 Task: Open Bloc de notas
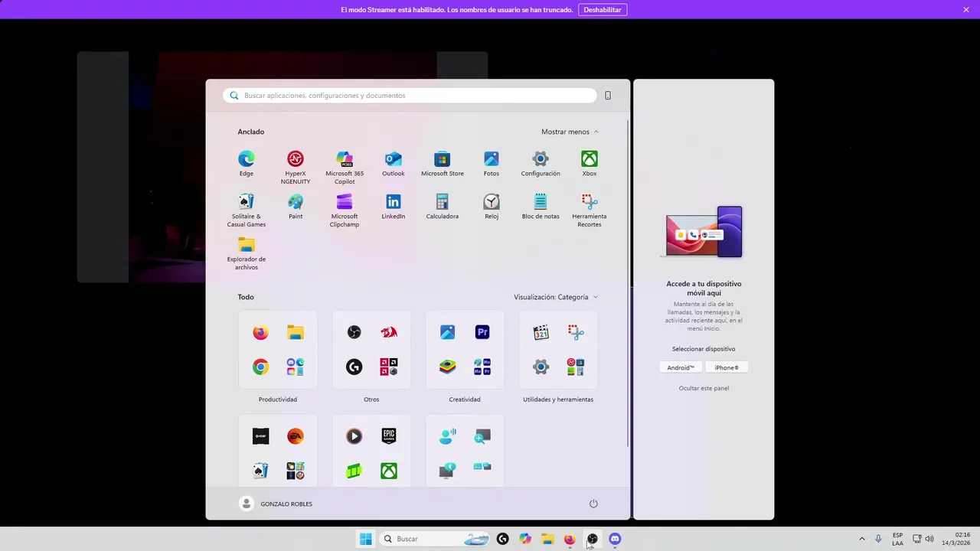pos(541,206)
